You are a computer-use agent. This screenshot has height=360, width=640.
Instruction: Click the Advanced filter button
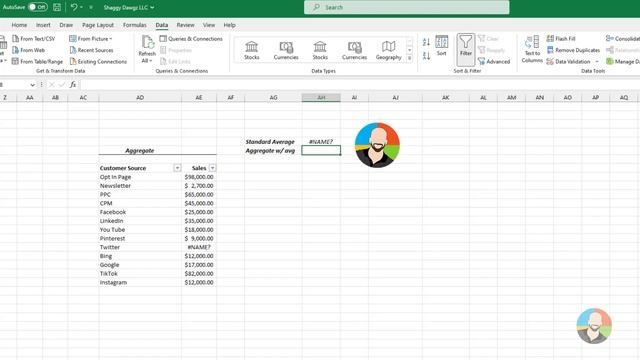click(x=494, y=62)
